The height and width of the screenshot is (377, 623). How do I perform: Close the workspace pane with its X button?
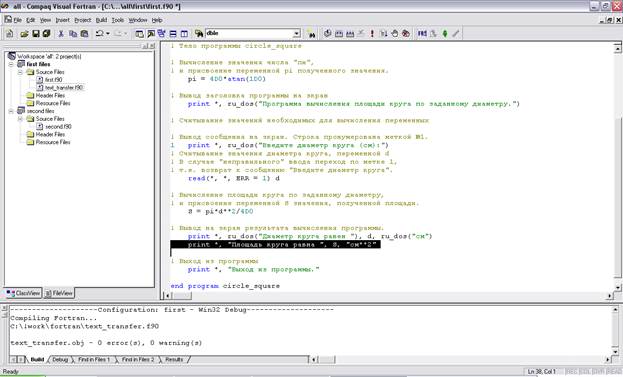pyautogui.click(x=152, y=46)
